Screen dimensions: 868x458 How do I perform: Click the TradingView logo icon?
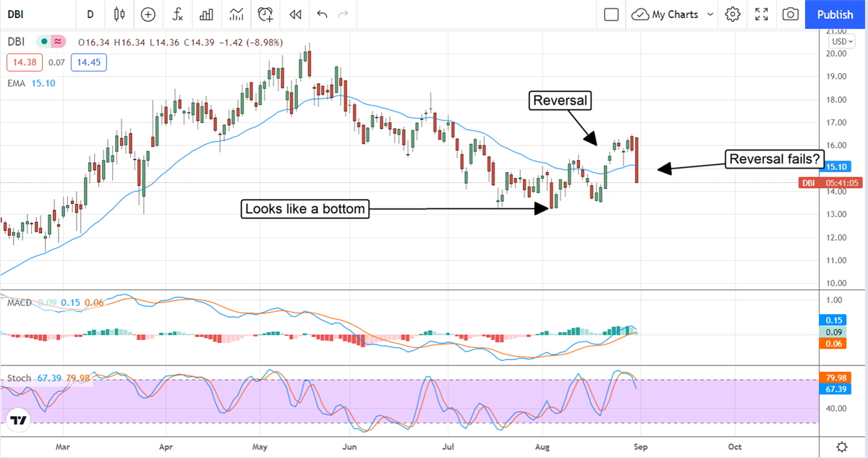pos(18,420)
